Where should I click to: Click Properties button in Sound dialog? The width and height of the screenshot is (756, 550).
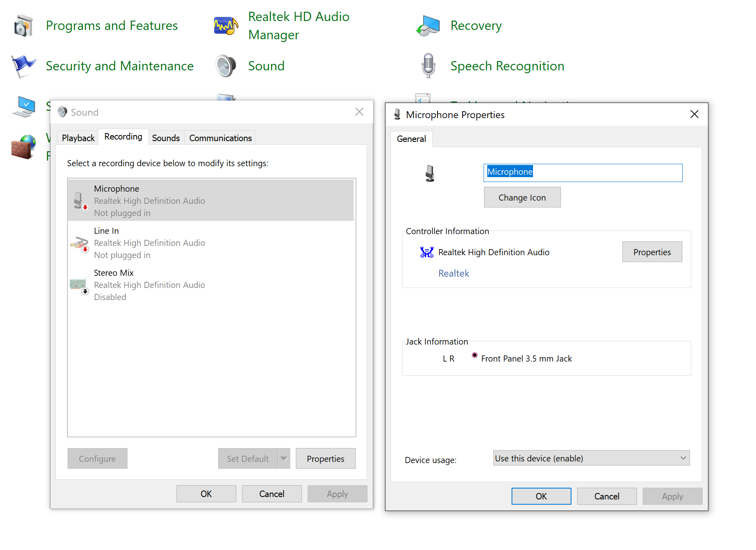tap(325, 459)
